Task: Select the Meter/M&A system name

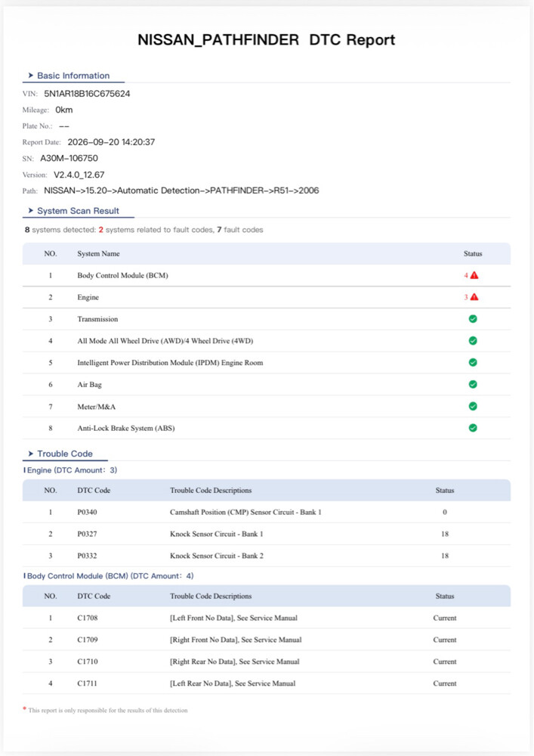Action: (x=97, y=407)
